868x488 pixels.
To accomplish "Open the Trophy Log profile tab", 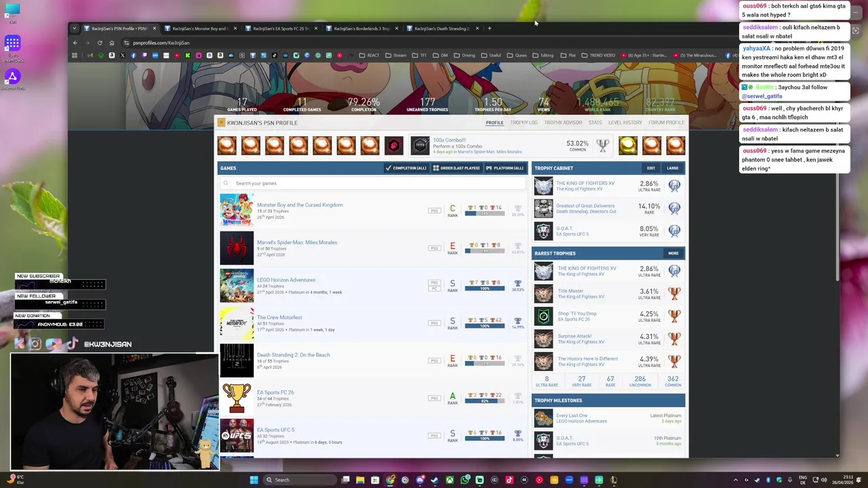I will tap(524, 123).
